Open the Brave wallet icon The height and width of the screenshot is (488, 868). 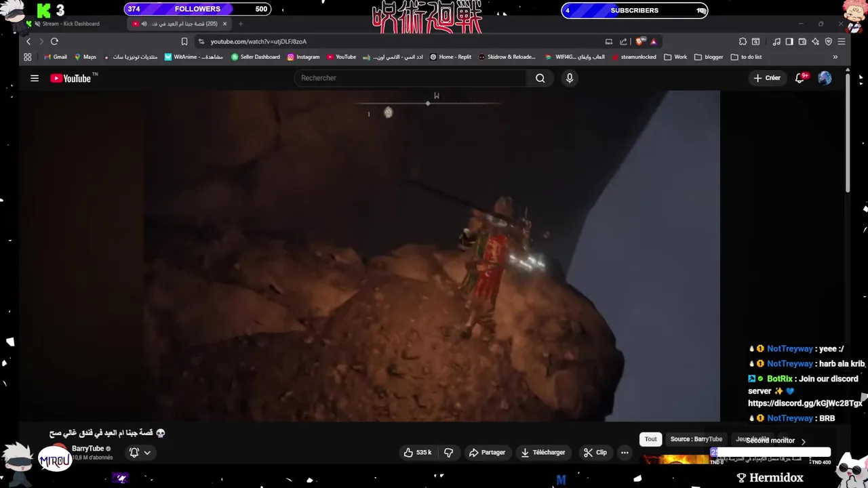(x=802, y=41)
